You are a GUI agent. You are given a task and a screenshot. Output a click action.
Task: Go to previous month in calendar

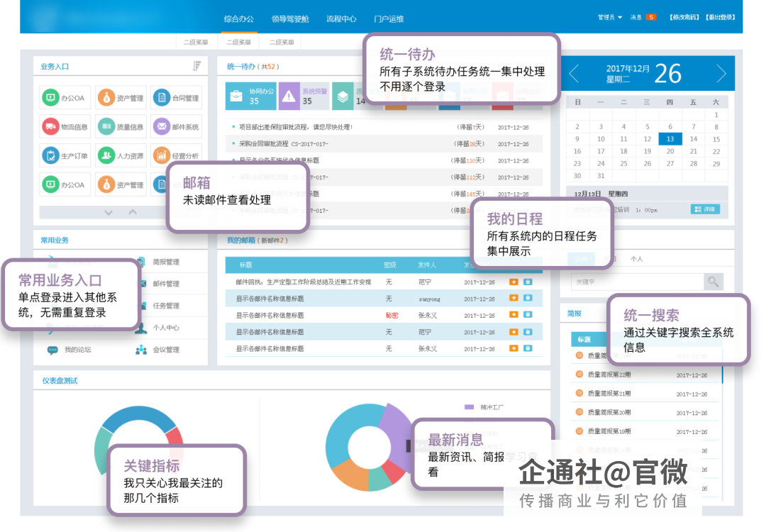click(x=574, y=73)
